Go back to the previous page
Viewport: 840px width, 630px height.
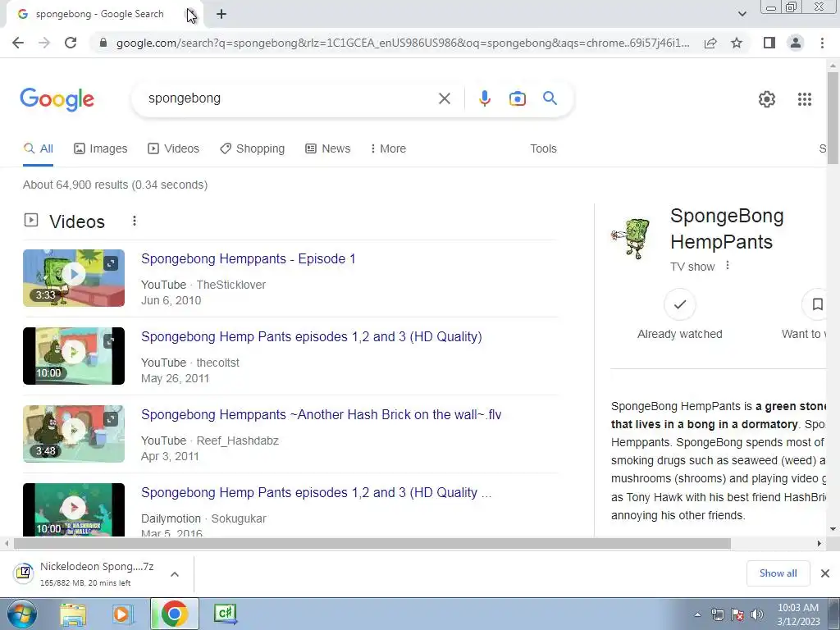18,43
